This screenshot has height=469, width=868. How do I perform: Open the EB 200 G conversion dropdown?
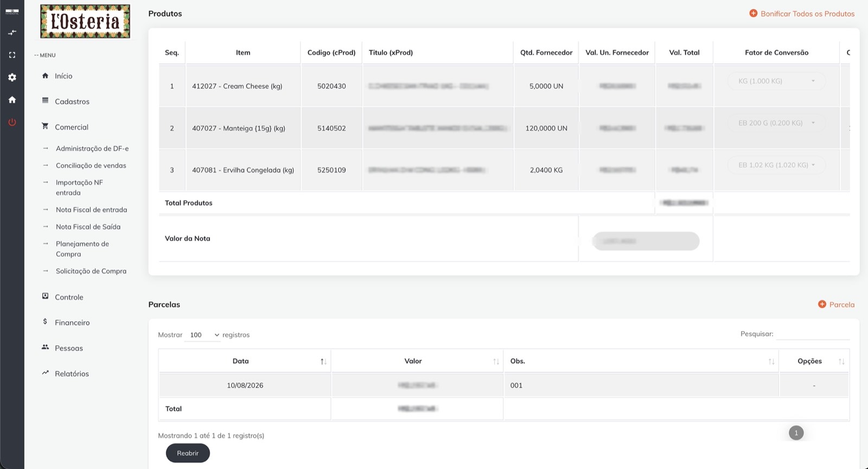tap(776, 123)
